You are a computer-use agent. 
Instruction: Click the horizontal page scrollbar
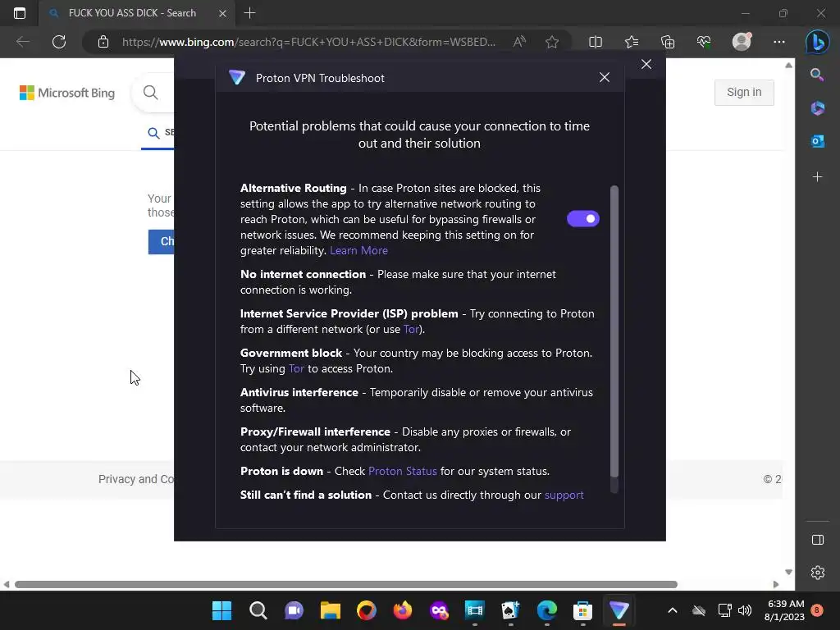click(x=346, y=584)
